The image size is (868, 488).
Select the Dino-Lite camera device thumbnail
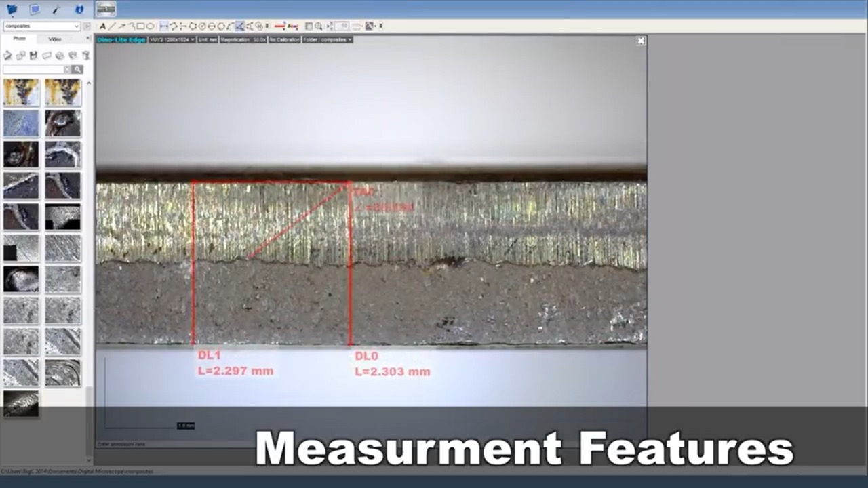pos(105,9)
